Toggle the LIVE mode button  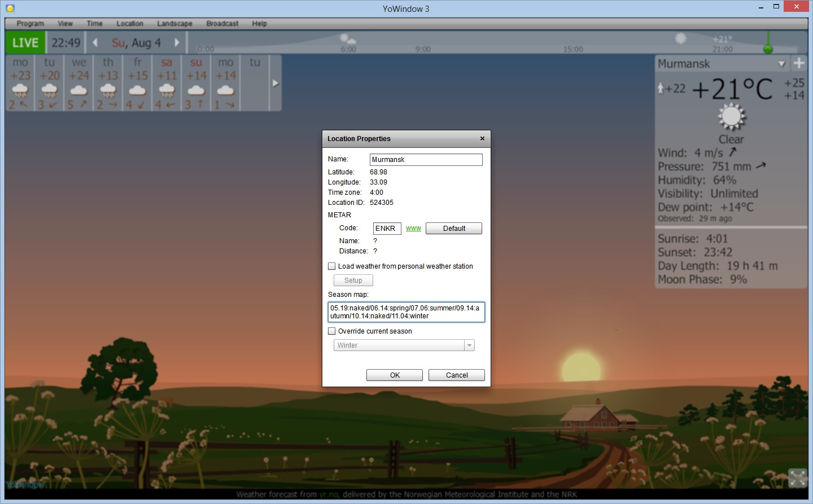coord(25,43)
